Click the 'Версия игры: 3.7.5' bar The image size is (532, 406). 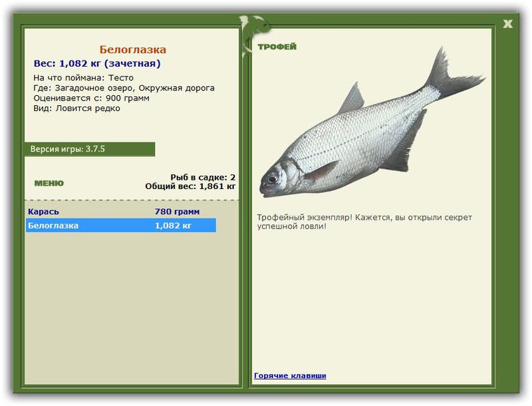(x=90, y=149)
